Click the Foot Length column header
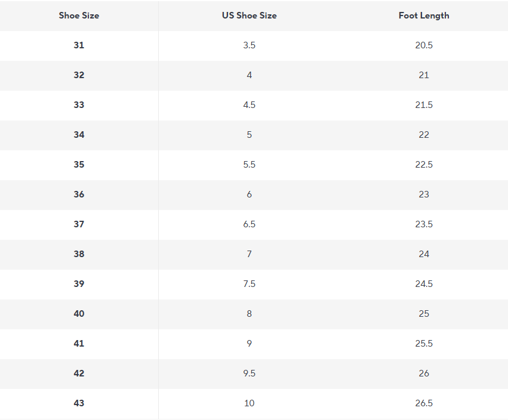The image size is (508, 420). coord(424,16)
